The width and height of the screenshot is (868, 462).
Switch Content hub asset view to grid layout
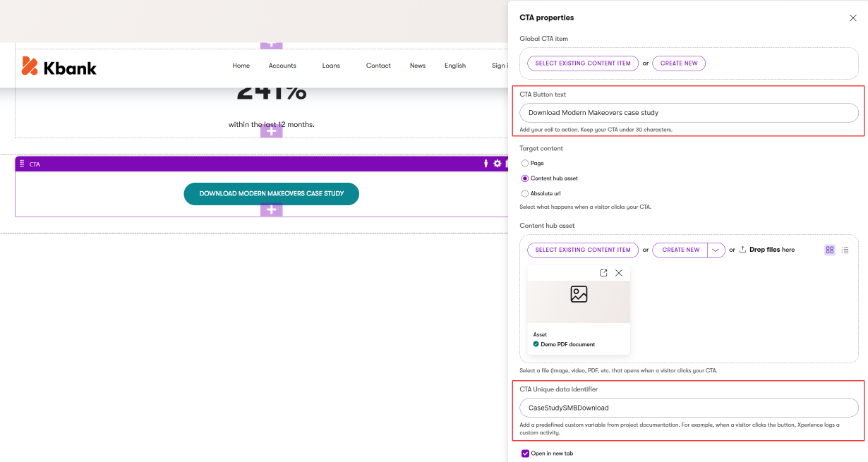point(830,250)
